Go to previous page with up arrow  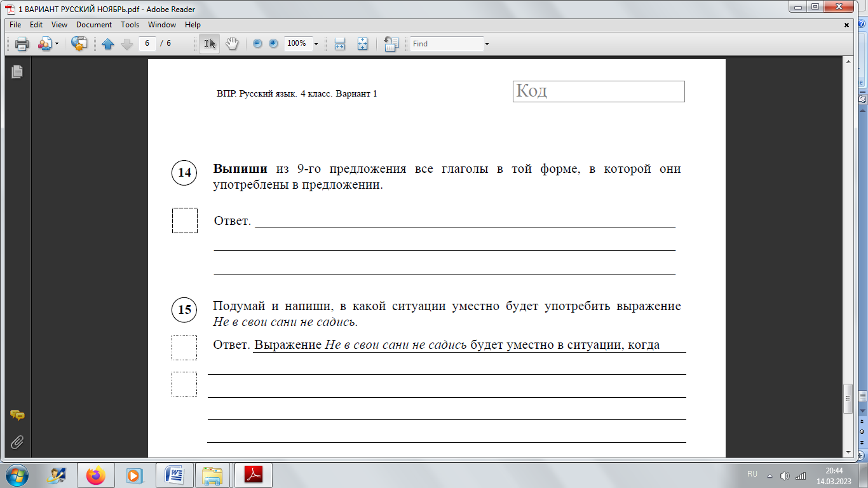107,44
